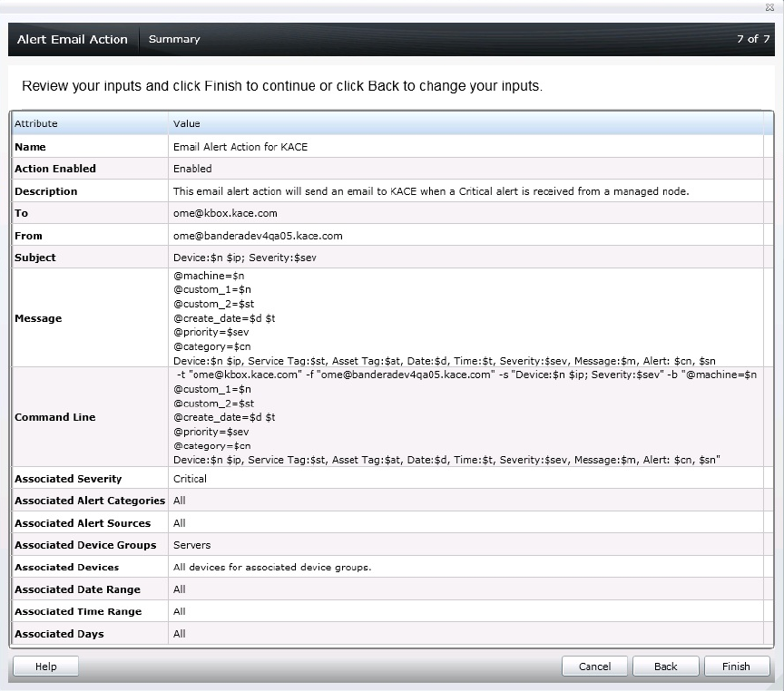This screenshot has width=784, height=691.
Task: Click the Finish button
Action: pos(736,667)
